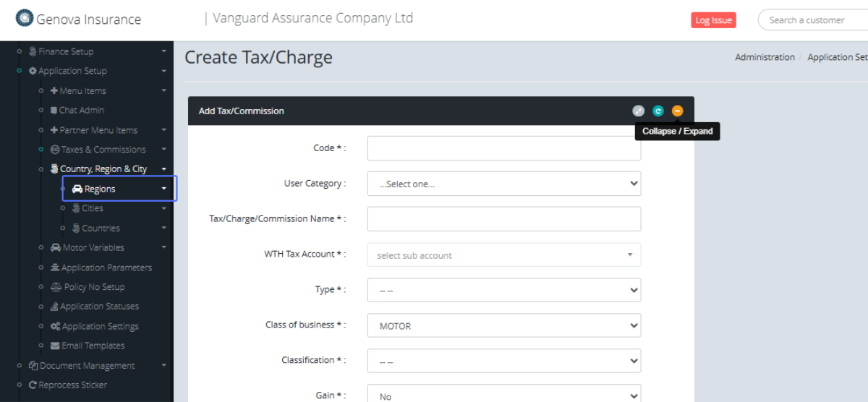This screenshot has width=868, height=402.
Task: Click the Policy No Setup scale icon
Action: [56, 287]
